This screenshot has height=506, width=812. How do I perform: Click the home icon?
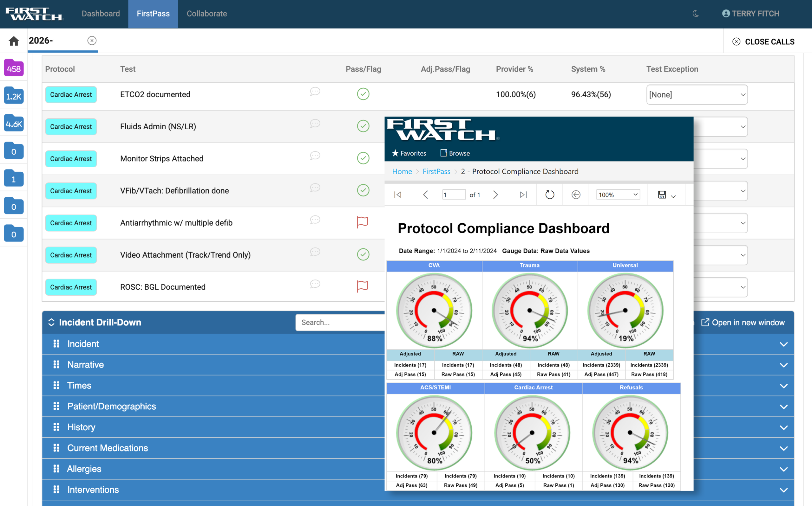(x=14, y=41)
